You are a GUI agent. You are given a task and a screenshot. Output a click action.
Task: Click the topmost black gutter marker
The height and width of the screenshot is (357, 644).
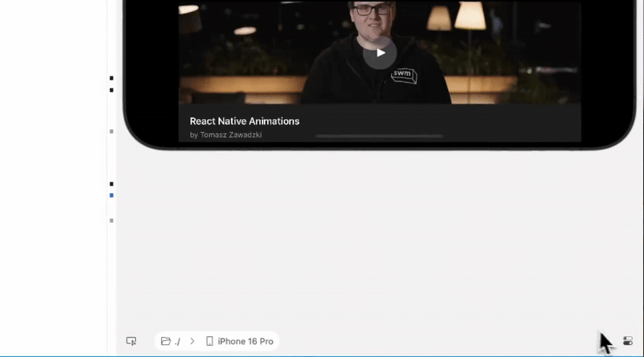[x=111, y=78]
